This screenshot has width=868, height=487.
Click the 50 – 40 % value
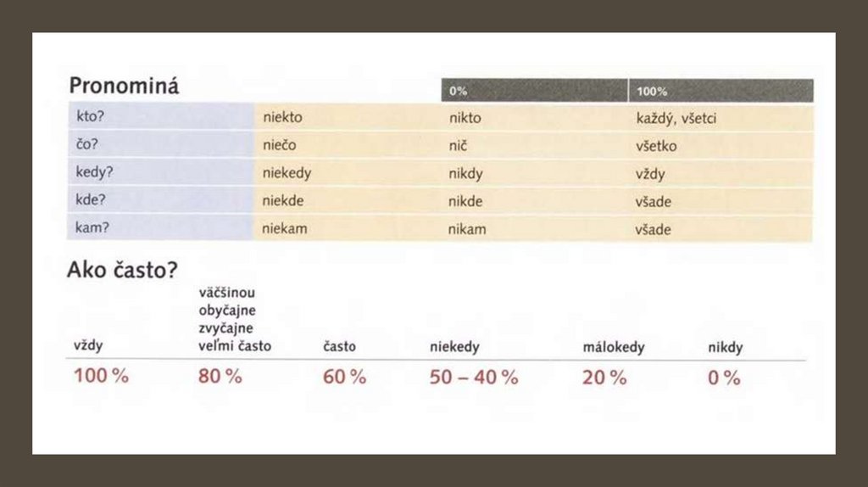pyautogui.click(x=473, y=378)
